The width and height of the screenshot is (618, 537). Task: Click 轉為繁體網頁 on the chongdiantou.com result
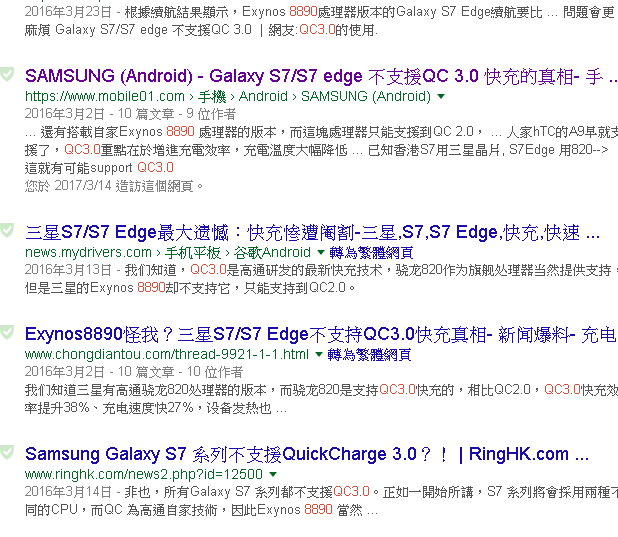[369, 354]
